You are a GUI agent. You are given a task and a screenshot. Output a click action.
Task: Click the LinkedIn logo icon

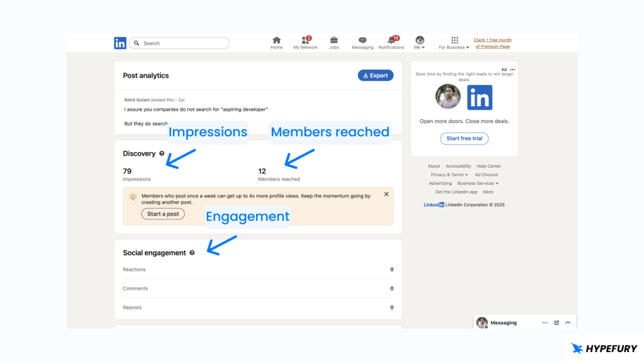120,43
